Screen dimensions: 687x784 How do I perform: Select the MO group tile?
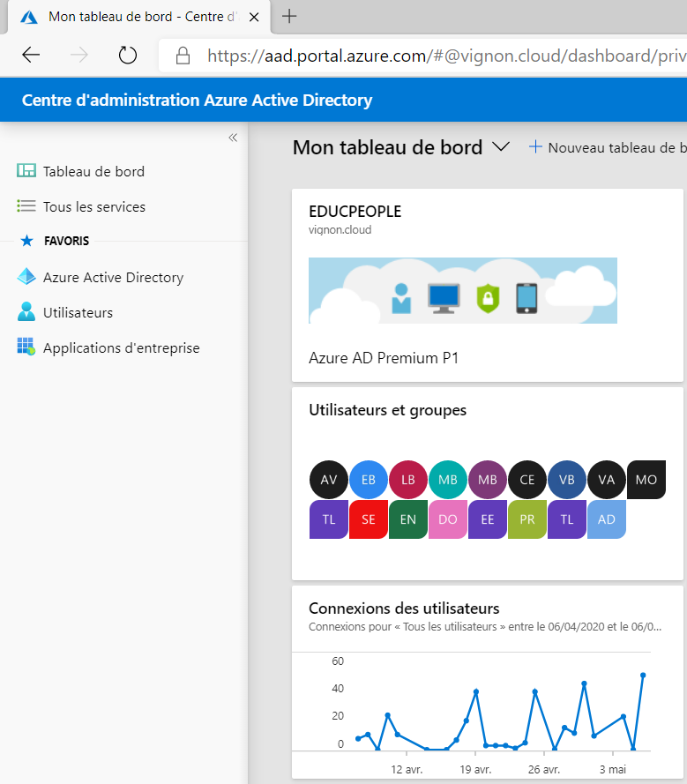646,480
